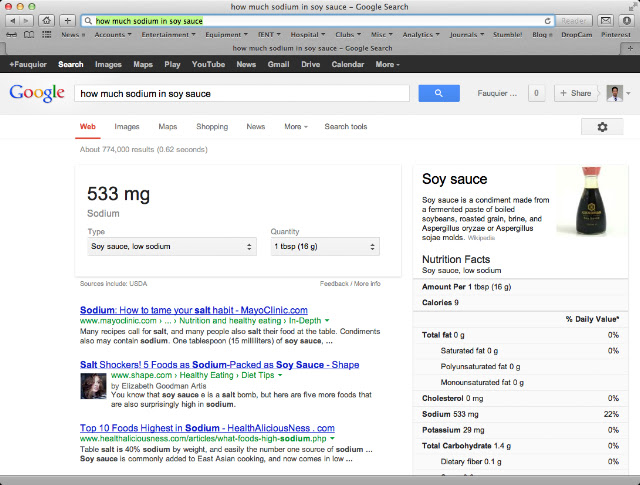
Task: Expand MayoClinic result options arrow
Action: point(327,321)
